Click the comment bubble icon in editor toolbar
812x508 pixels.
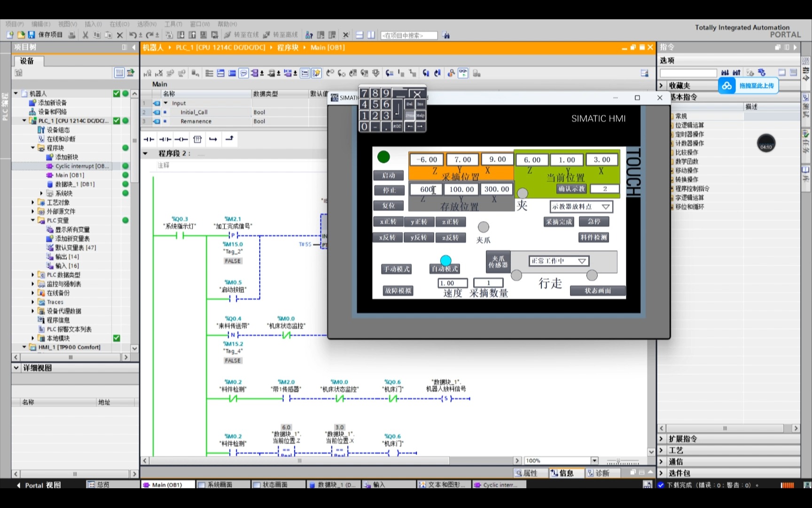243,73
